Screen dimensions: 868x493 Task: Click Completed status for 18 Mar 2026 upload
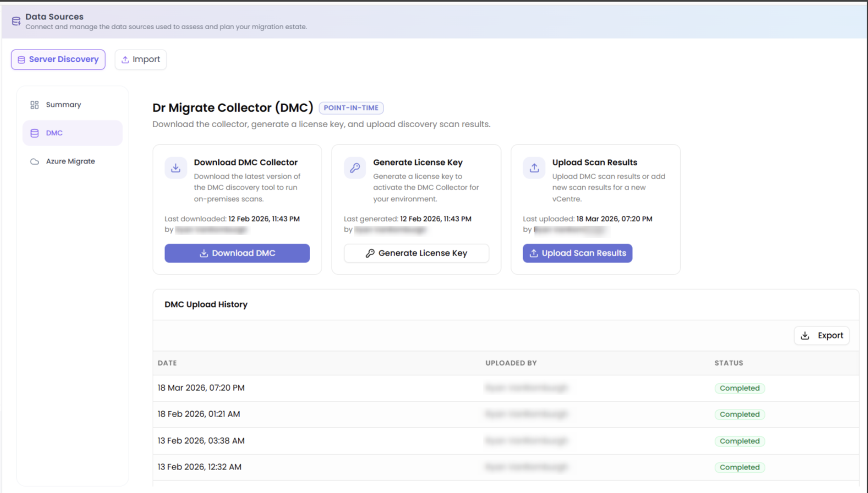click(740, 388)
